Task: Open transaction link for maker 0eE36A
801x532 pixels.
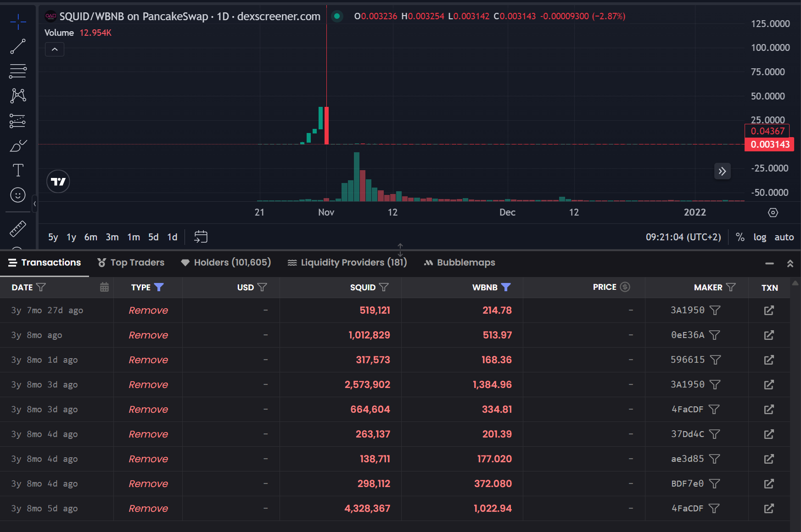Action: point(769,335)
